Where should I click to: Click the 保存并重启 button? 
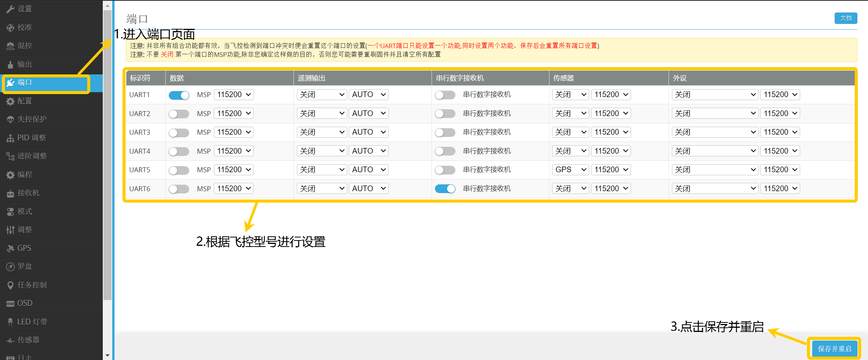point(834,349)
